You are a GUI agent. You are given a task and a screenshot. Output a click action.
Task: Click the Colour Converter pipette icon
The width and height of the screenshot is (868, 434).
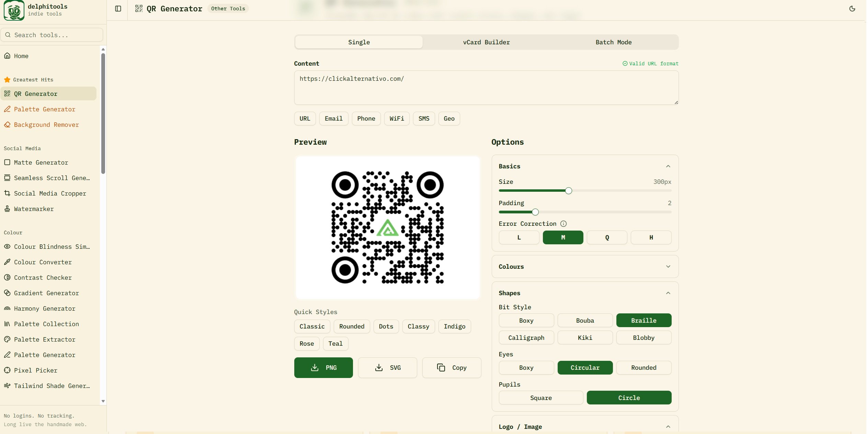[7, 262]
